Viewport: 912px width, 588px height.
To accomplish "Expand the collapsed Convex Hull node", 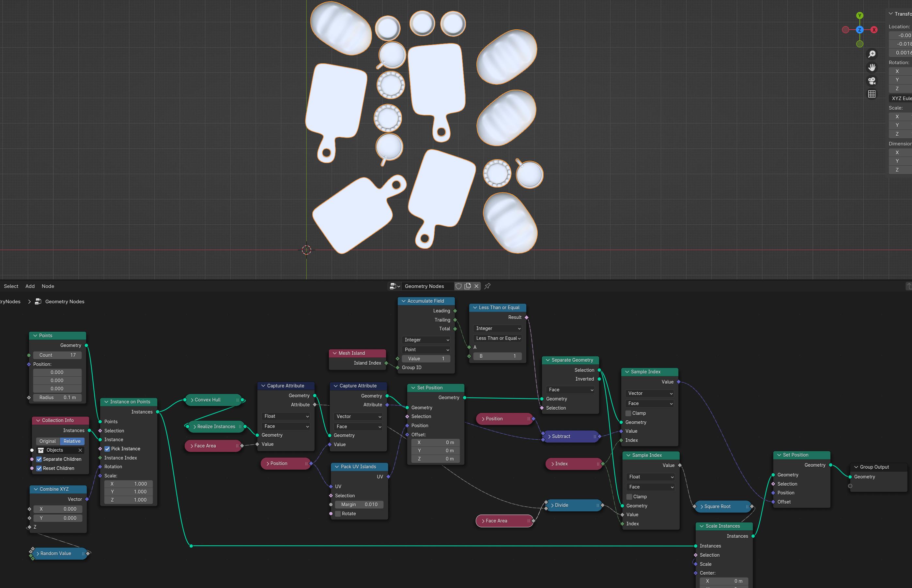I will (192, 400).
